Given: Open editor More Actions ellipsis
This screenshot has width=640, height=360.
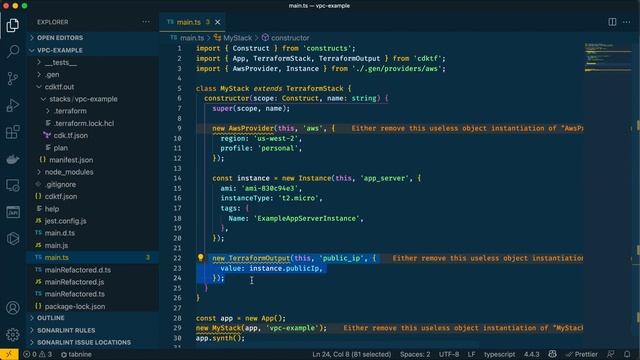Looking at the screenshot, I should tap(627, 22).
